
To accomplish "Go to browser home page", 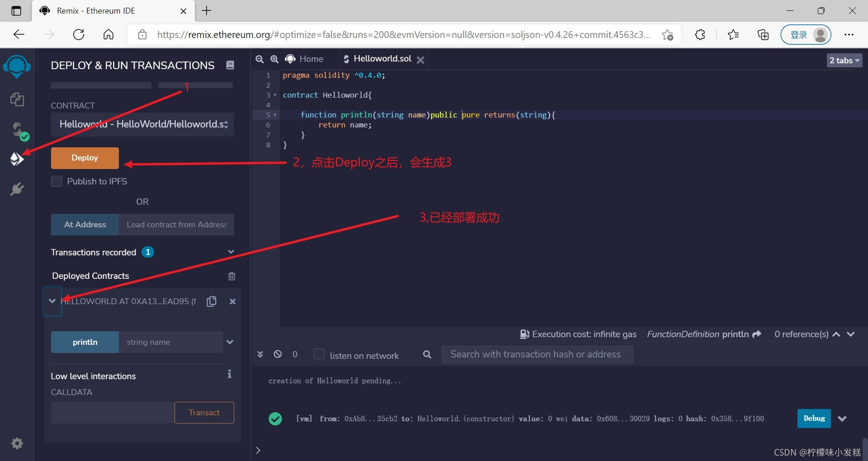I will (108, 34).
